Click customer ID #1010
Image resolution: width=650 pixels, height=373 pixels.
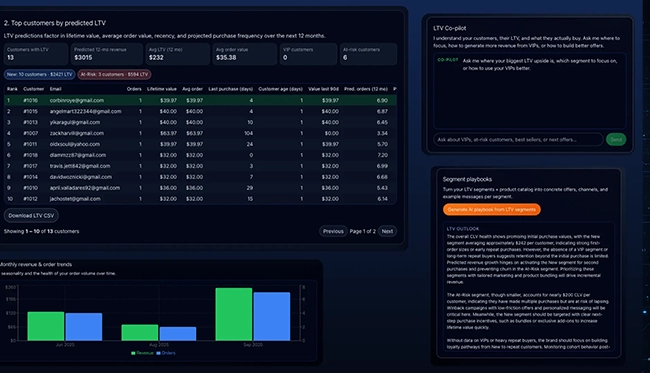click(30, 188)
